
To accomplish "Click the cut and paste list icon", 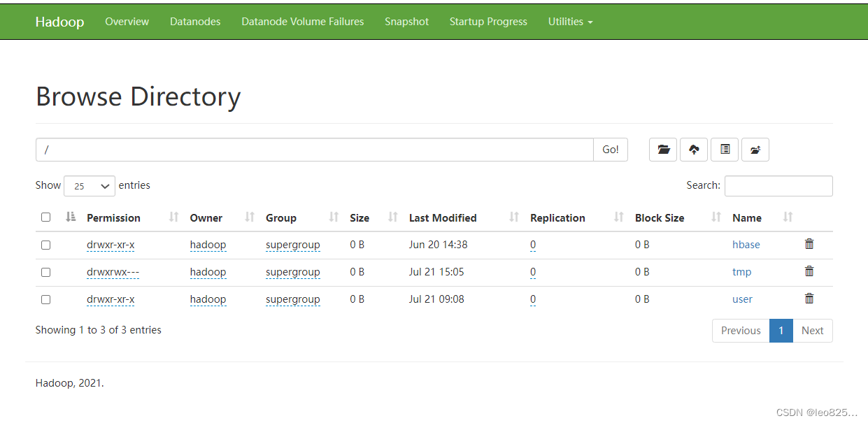I will [725, 150].
